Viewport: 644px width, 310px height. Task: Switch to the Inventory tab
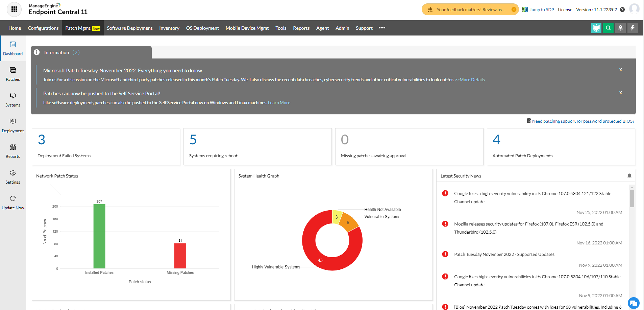[x=169, y=28]
